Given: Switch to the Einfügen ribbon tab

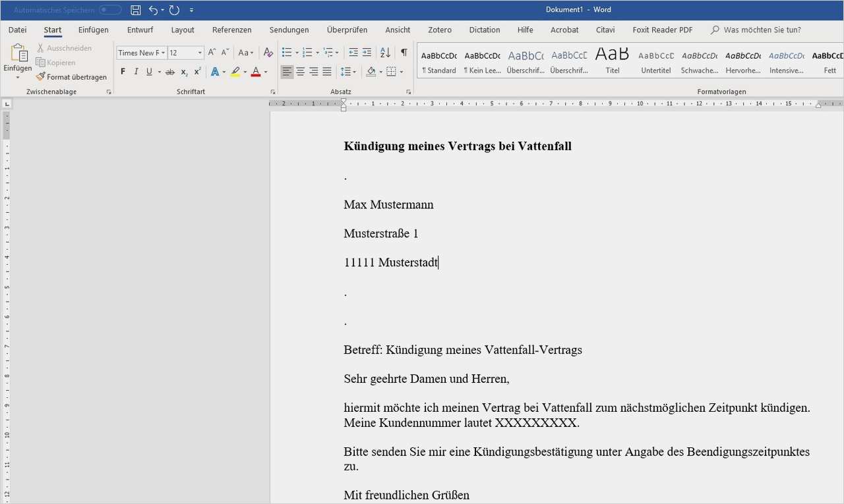Looking at the screenshot, I should click(x=93, y=30).
